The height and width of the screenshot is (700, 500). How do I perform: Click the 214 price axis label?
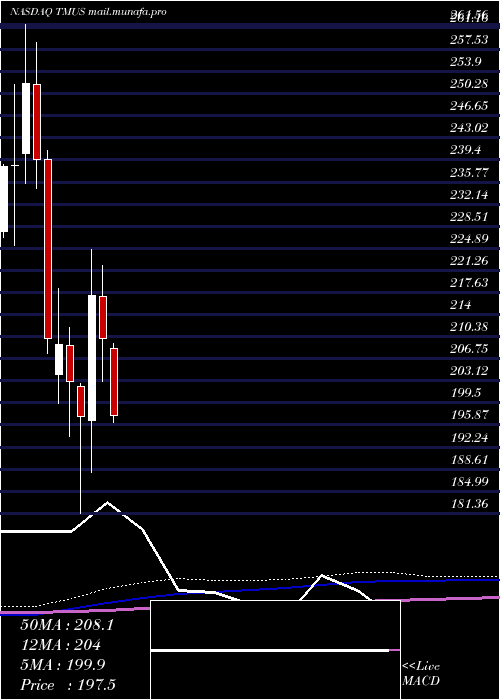(461, 305)
